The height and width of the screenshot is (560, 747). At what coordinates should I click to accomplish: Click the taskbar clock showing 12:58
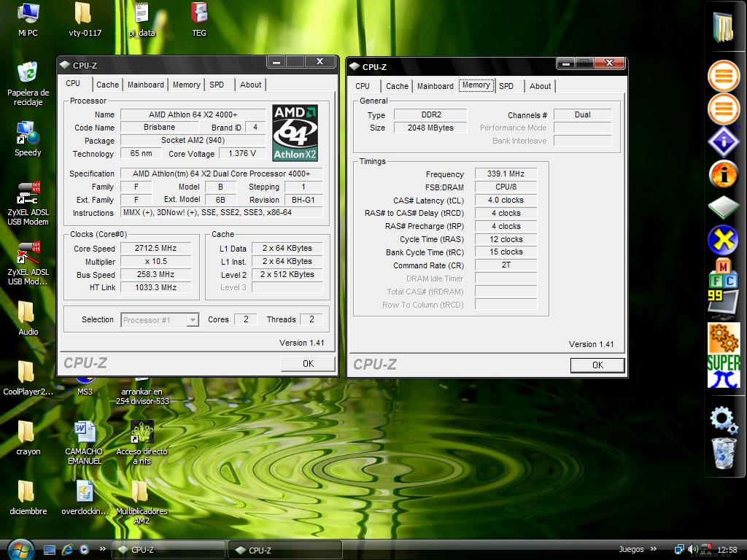coord(727,550)
